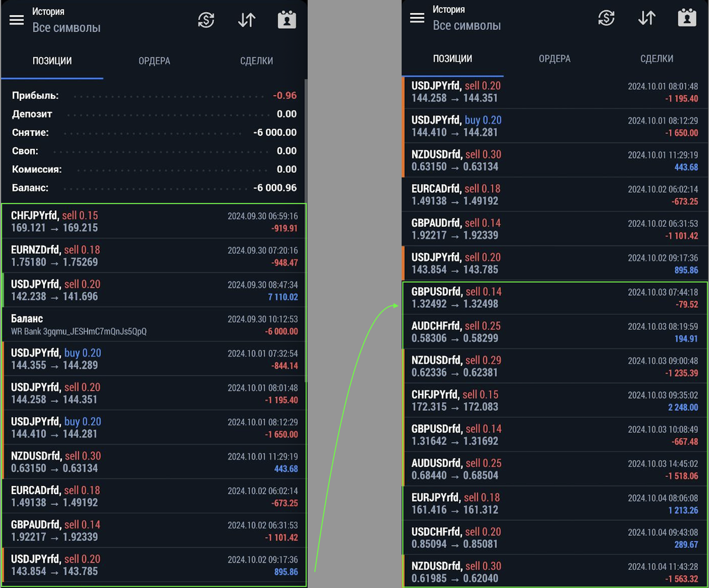Select the Баланс -6 000.96 summary row

tap(154, 188)
